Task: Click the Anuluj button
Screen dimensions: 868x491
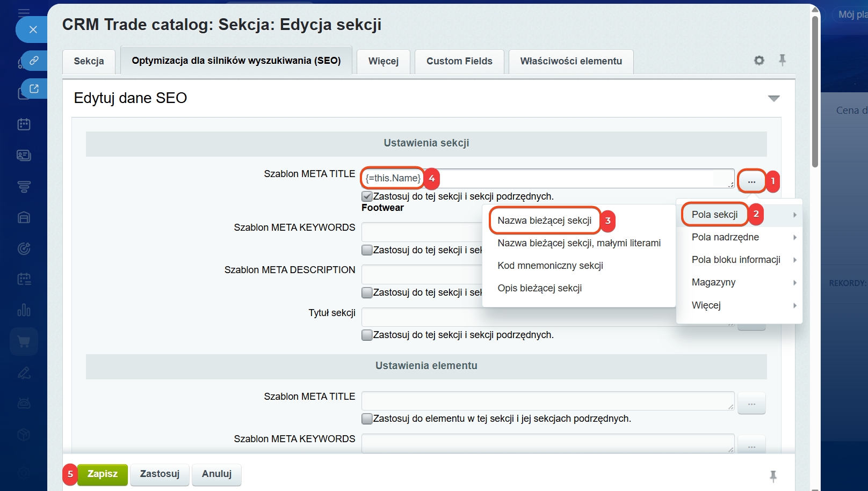Action: pos(216,474)
